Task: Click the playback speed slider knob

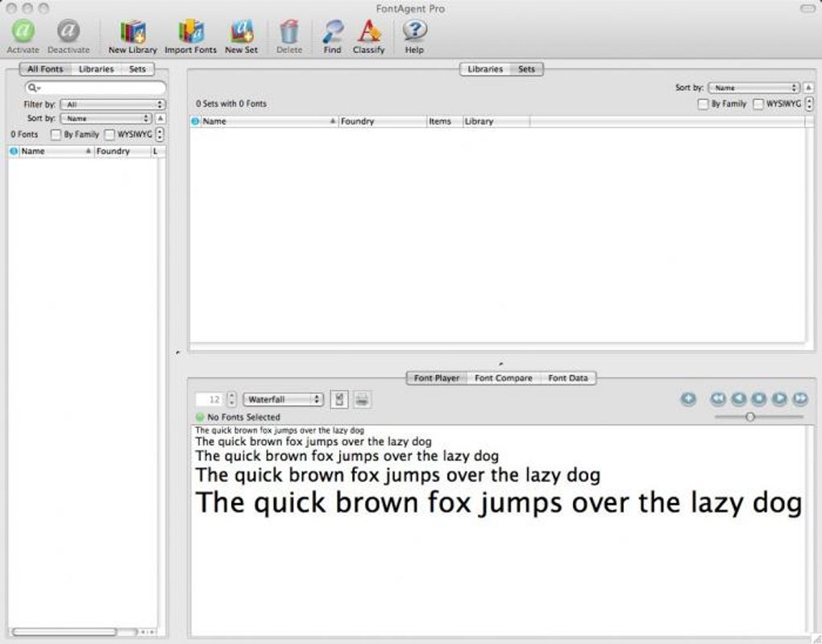Action: (750, 417)
